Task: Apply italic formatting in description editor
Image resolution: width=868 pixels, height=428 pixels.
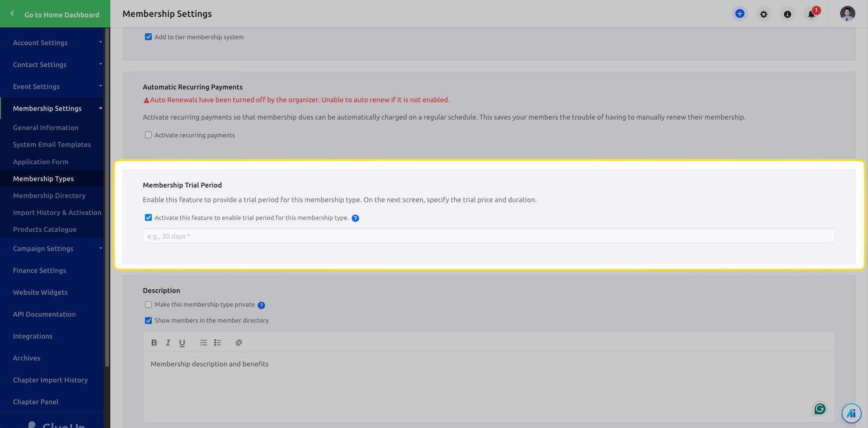Action: click(x=168, y=343)
